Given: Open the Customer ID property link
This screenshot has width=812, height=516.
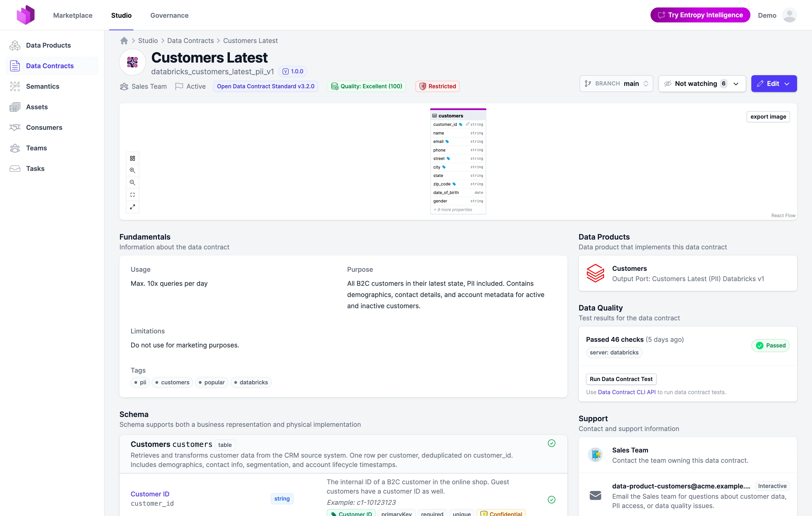Looking at the screenshot, I should (x=150, y=494).
